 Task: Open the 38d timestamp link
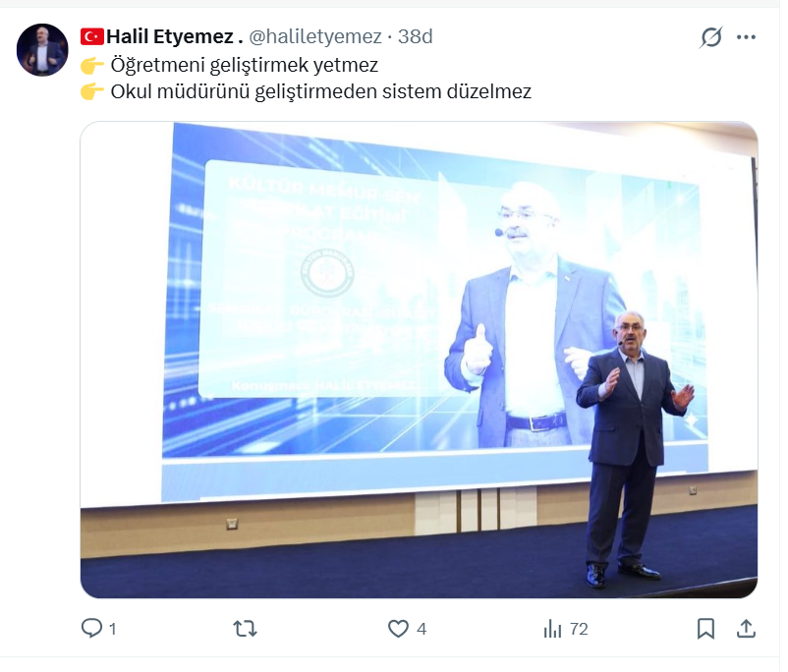click(x=415, y=36)
